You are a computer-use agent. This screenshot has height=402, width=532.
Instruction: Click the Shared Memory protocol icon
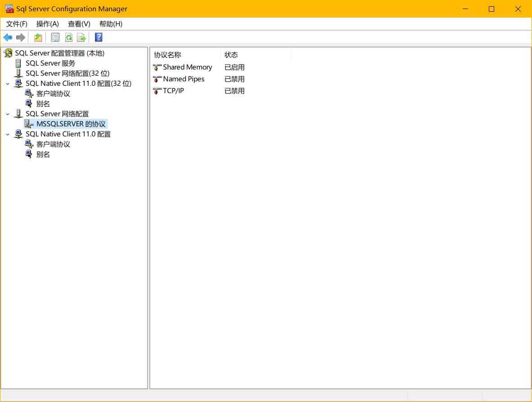coord(157,67)
